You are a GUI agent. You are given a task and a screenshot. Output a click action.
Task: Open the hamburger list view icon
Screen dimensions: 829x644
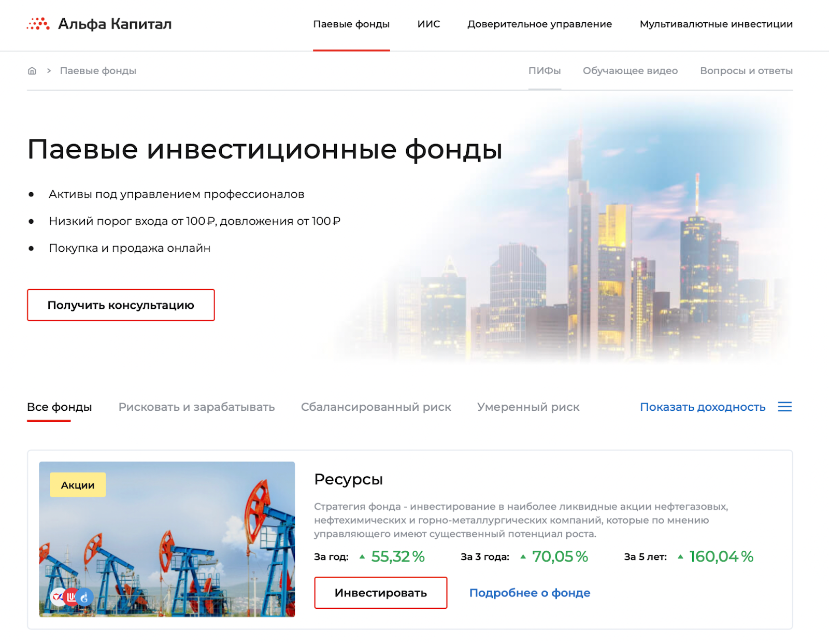[785, 407]
